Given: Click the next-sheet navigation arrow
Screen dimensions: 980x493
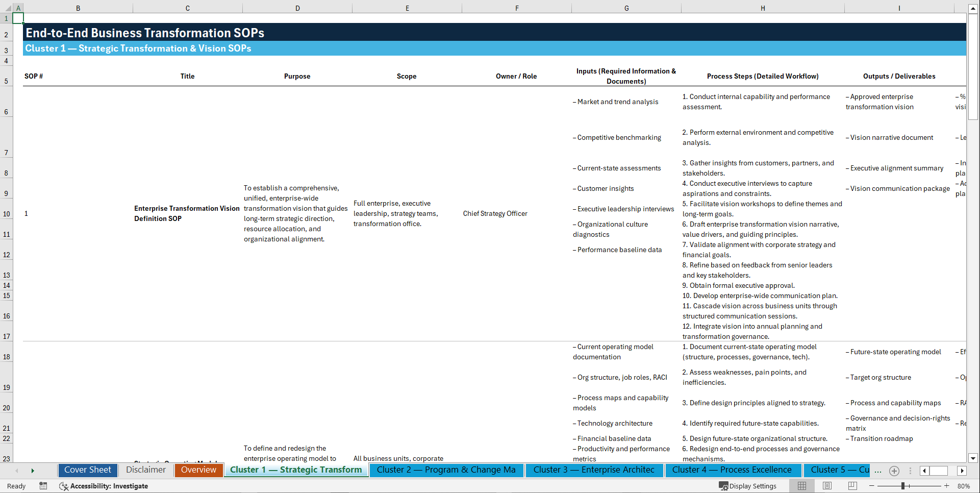Looking at the screenshot, I should click(33, 471).
